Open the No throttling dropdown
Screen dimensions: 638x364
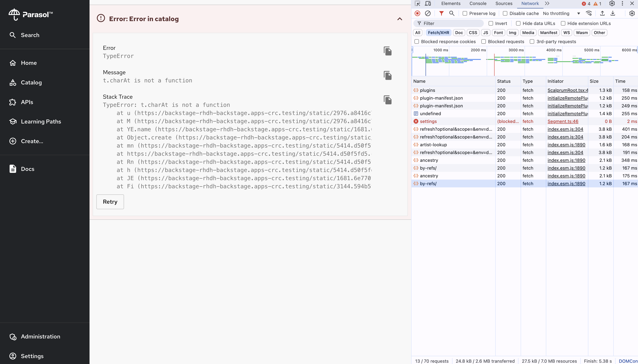pos(561,14)
